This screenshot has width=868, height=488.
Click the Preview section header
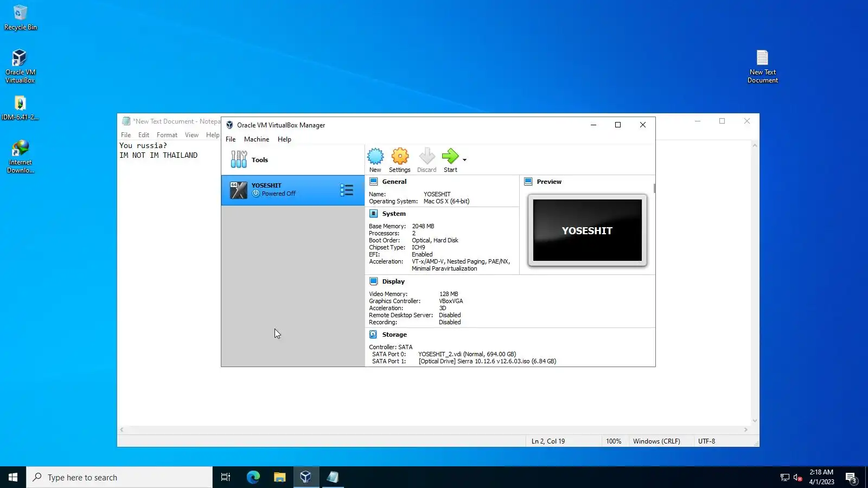click(x=549, y=182)
